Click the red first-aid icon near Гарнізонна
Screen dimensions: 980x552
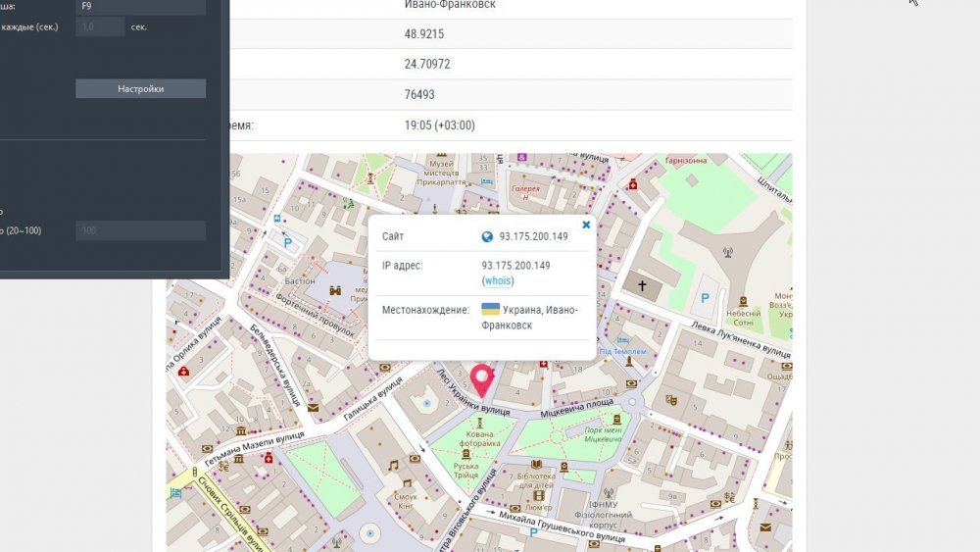click(632, 184)
